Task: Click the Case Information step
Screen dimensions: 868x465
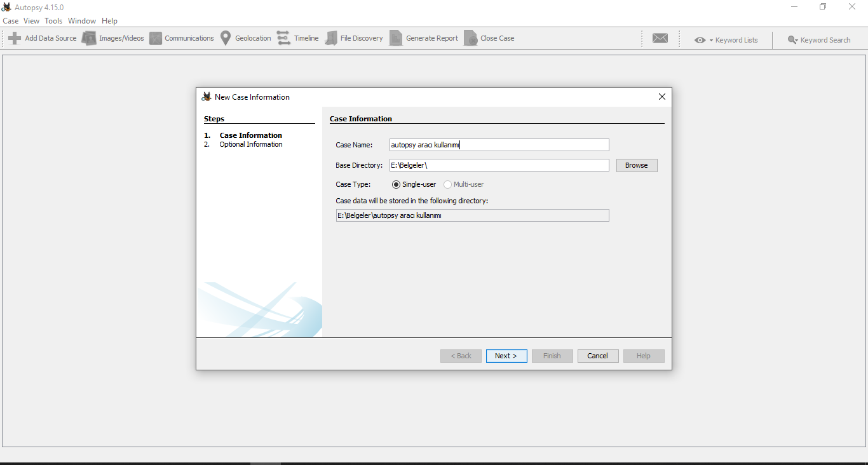Action: (250, 135)
